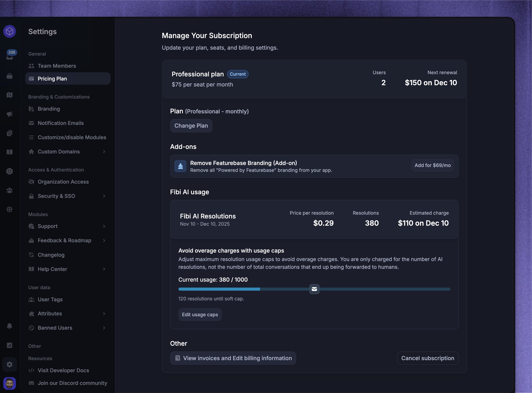Open the Fibi AI bot face icon
This screenshot has width=532, height=393.
10,171
